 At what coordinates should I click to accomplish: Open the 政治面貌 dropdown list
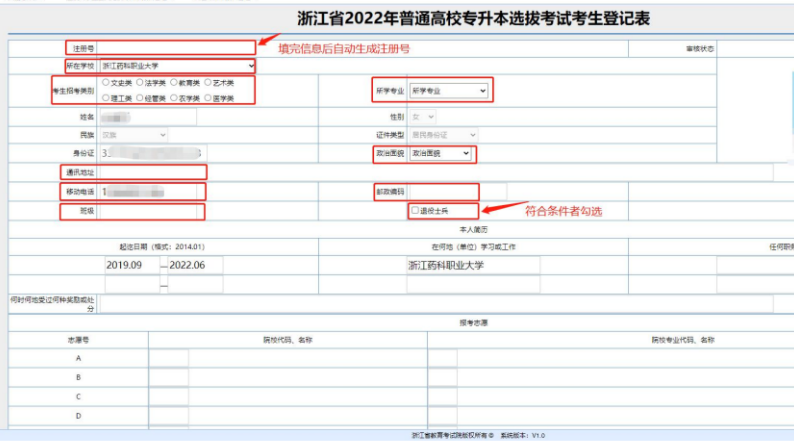tap(436, 153)
